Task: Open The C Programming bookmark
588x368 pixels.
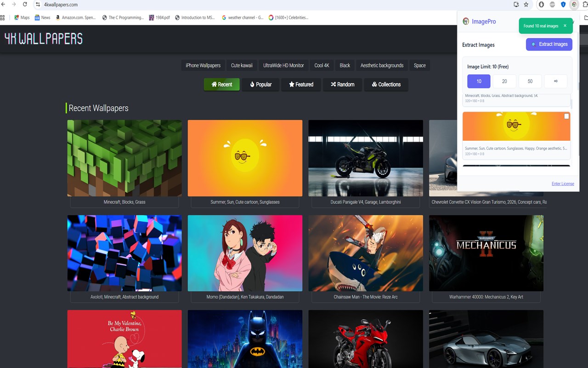Action: point(123,17)
